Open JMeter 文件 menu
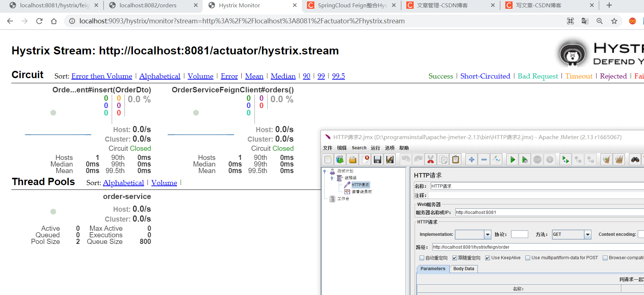644x295 pixels. [x=327, y=148]
